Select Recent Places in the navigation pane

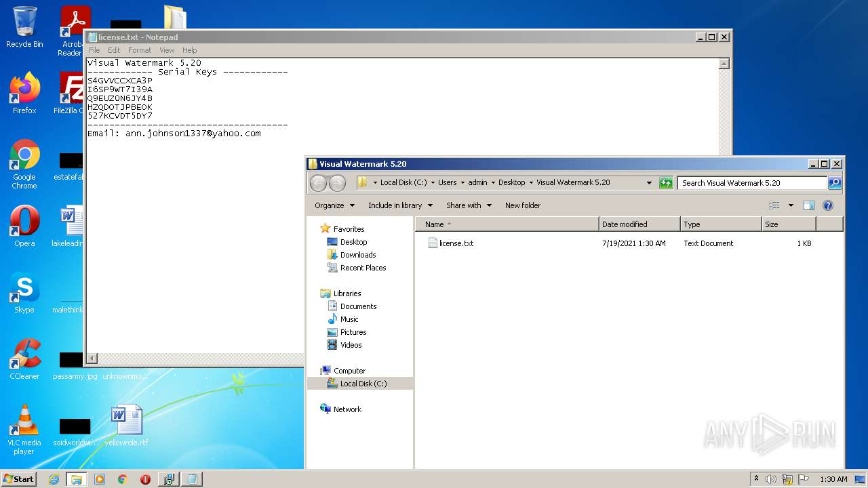[x=363, y=268]
